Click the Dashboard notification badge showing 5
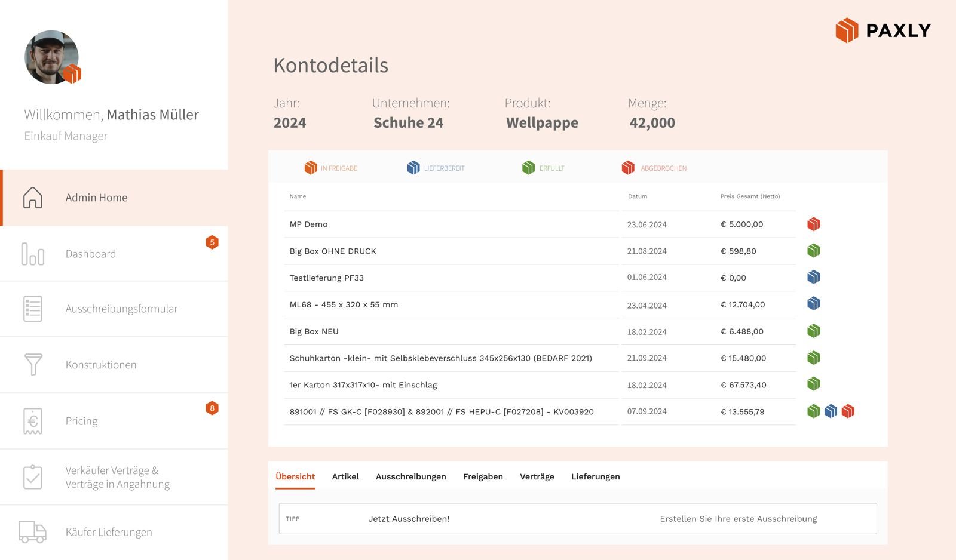956x560 pixels. 212,242
